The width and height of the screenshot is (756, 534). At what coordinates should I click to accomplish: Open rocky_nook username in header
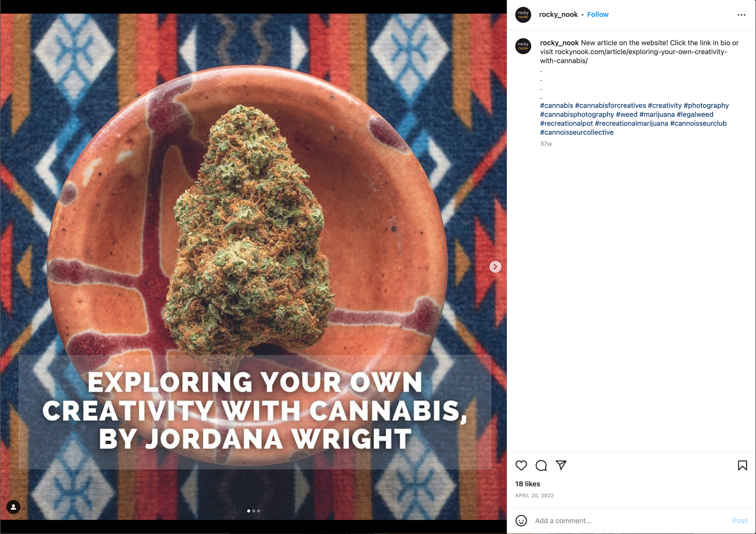(x=558, y=15)
